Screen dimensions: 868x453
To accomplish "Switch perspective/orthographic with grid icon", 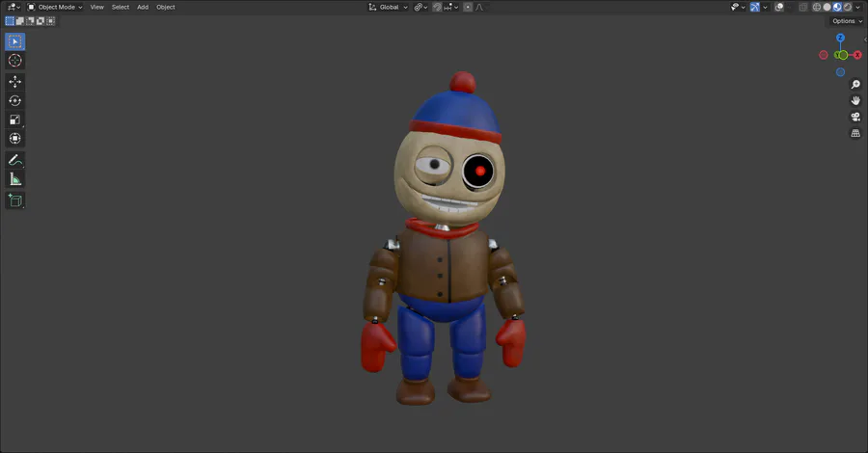I will pos(855,133).
